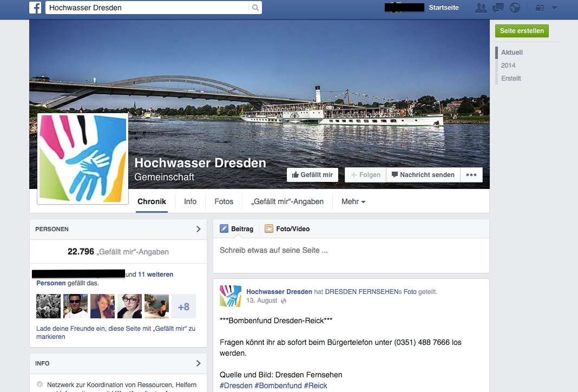Jump to Erstellt in timeline

click(511, 78)
